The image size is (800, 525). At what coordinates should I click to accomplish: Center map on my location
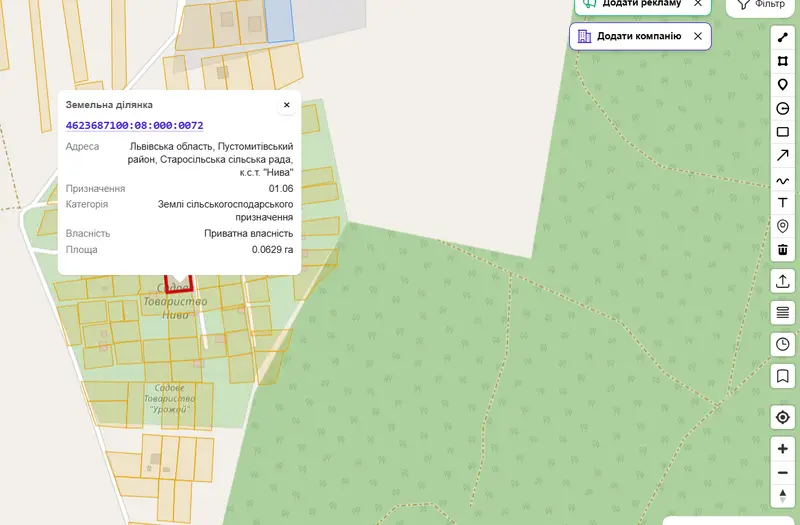[x=782, y=417]
